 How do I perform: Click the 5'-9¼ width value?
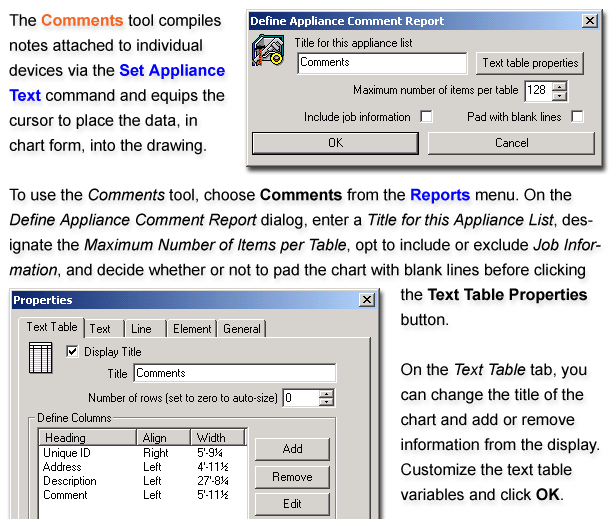click(210, 453)
